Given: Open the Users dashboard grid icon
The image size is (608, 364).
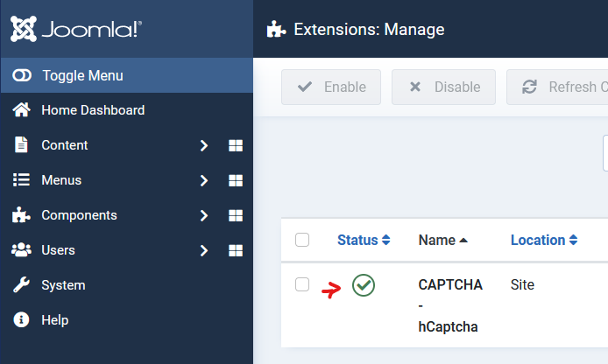Looking at the screenshot, I should (236, 250).
